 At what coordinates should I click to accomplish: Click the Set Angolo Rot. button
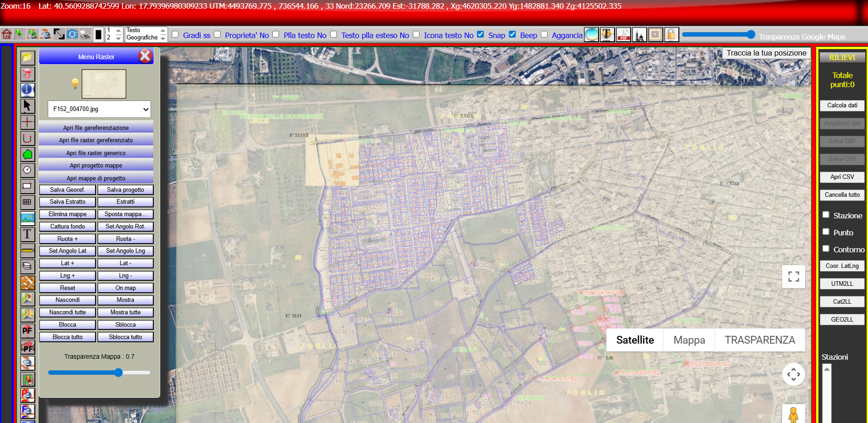(x=125, y=226)
